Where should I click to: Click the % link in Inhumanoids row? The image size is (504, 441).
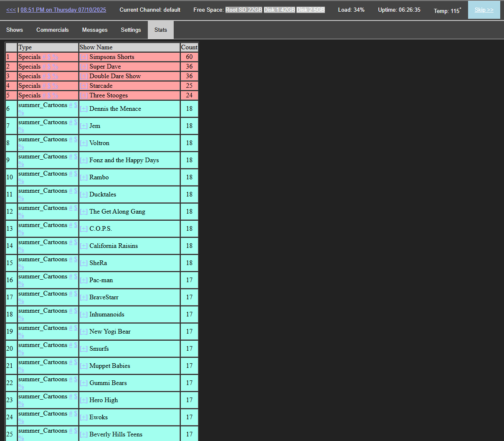click(21, 318)
